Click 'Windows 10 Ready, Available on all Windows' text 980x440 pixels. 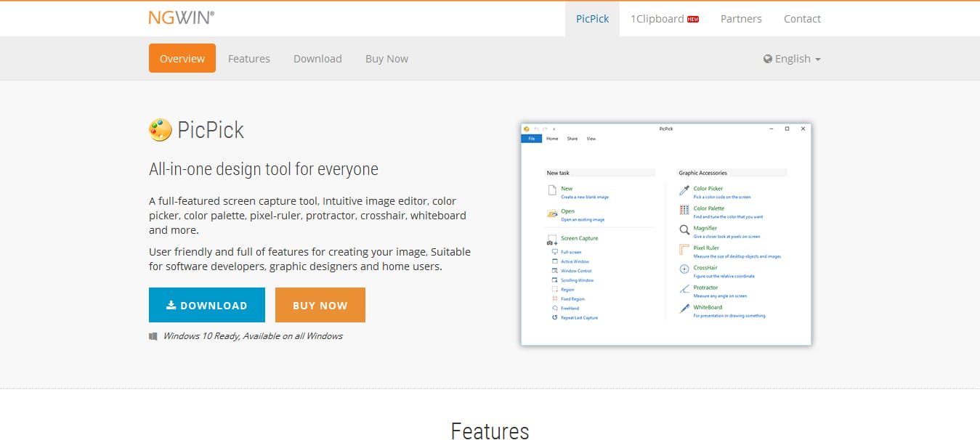coord(253,336)
